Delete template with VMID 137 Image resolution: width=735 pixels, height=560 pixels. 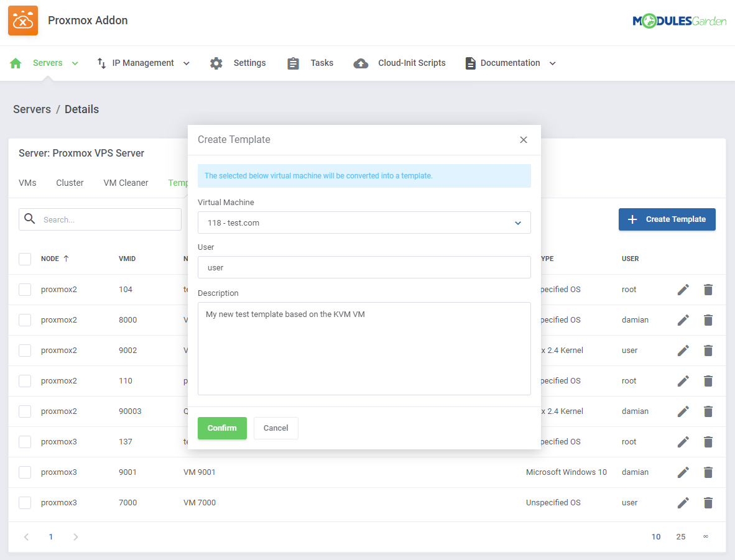708,442
